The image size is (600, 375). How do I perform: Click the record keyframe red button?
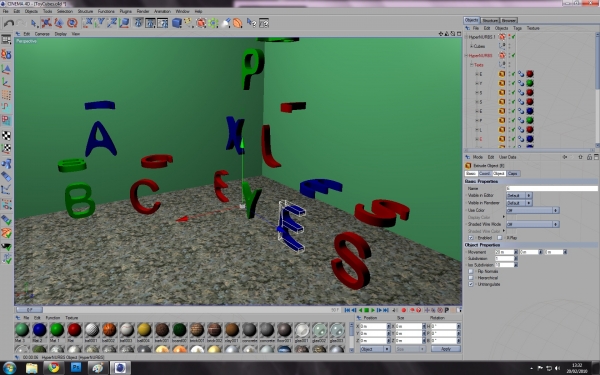403,310
